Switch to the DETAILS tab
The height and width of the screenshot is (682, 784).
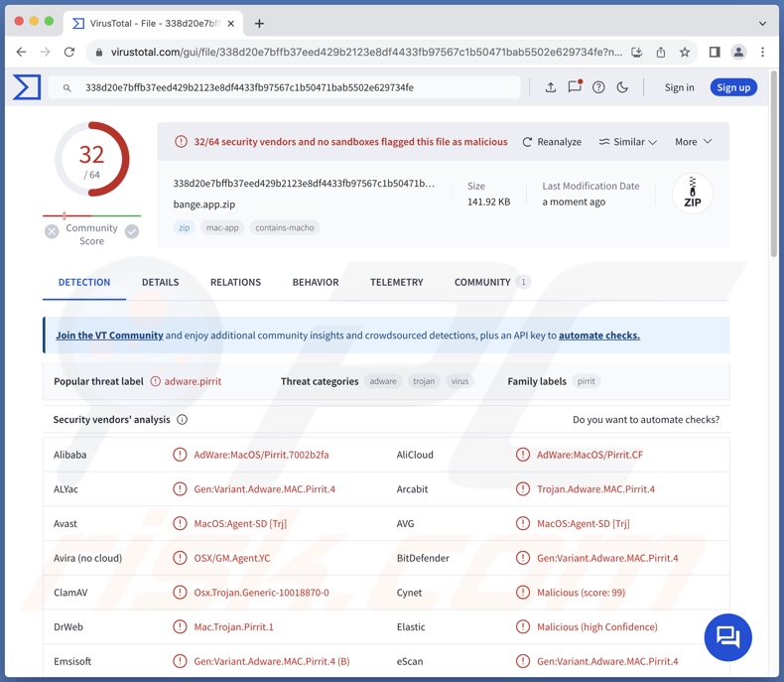[x=160, y=282]
